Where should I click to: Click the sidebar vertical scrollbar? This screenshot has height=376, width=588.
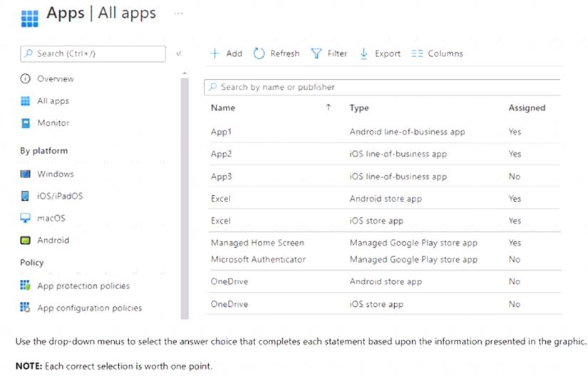[x=185, y=199]
